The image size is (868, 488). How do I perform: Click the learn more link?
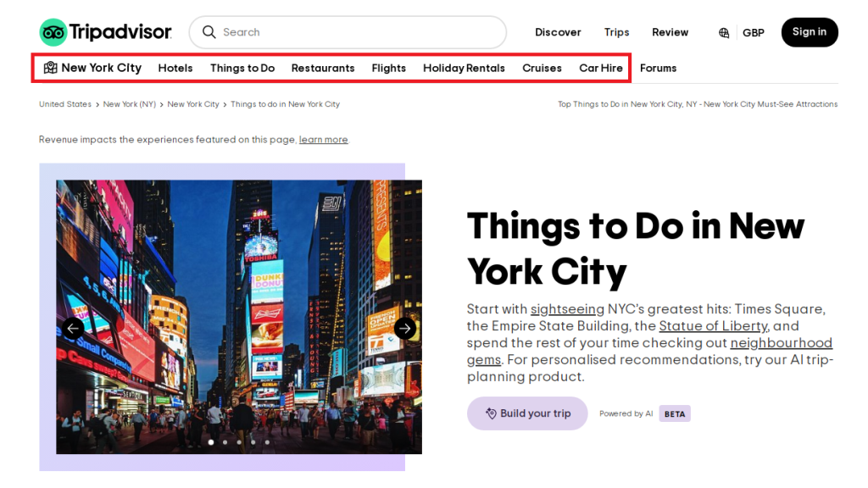coord(323,140)
